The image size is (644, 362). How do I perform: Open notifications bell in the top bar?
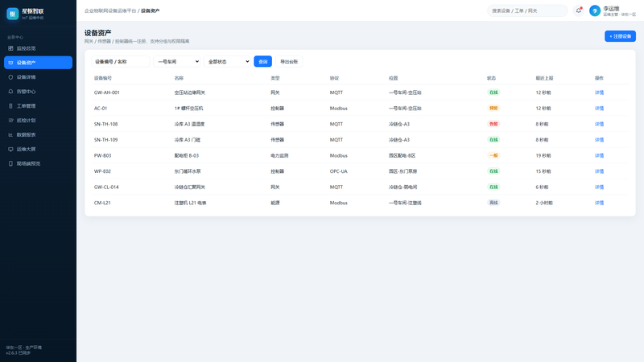[578, 10]
